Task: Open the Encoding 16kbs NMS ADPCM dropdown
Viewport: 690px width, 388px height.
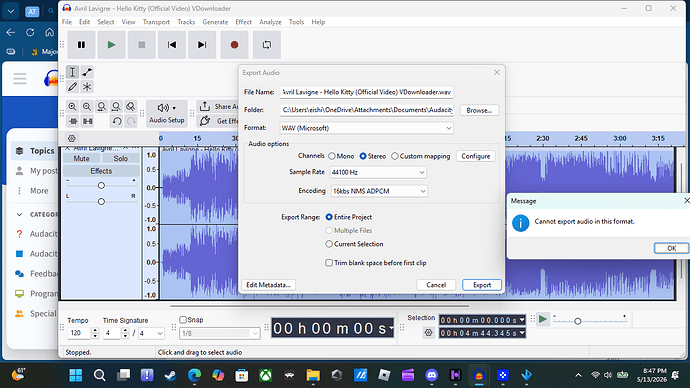Action: tap(379, 191)
